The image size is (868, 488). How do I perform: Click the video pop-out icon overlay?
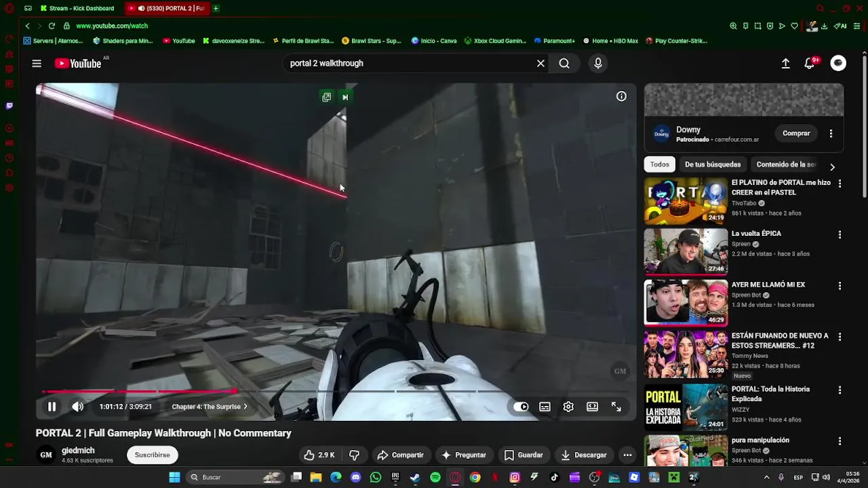(x=326, y=97)
